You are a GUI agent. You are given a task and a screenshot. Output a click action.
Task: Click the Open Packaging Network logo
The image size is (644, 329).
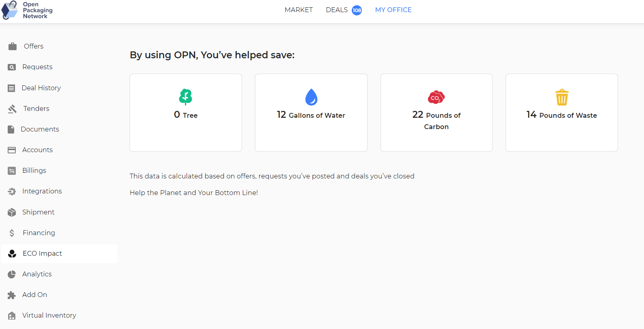(27, 10)
